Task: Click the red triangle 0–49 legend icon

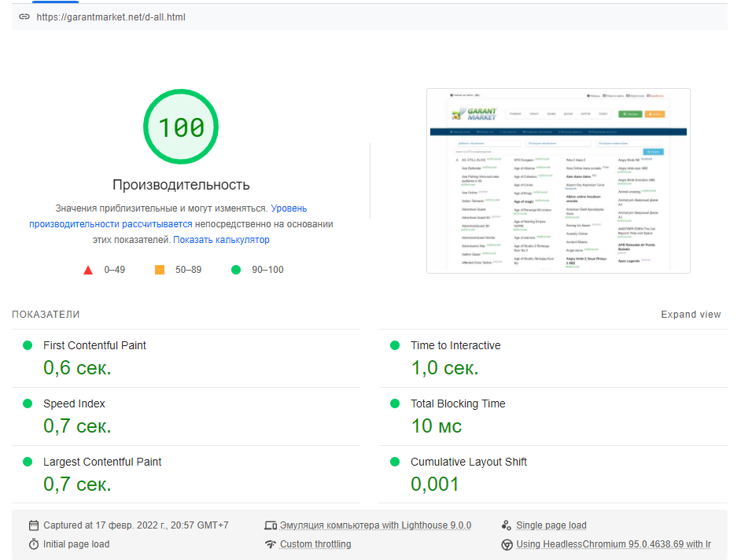Action: (88, 270)
